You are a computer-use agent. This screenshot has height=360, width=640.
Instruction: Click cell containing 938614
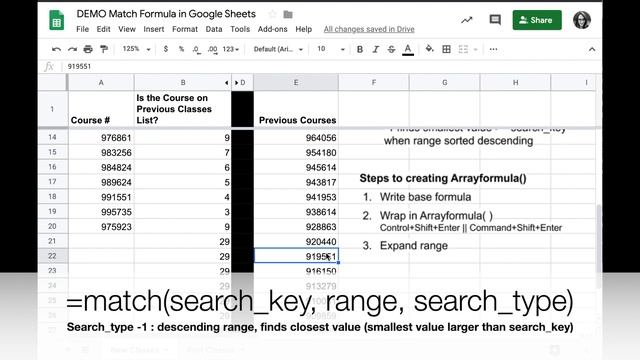pyautogui.click(x=296, y=212)
